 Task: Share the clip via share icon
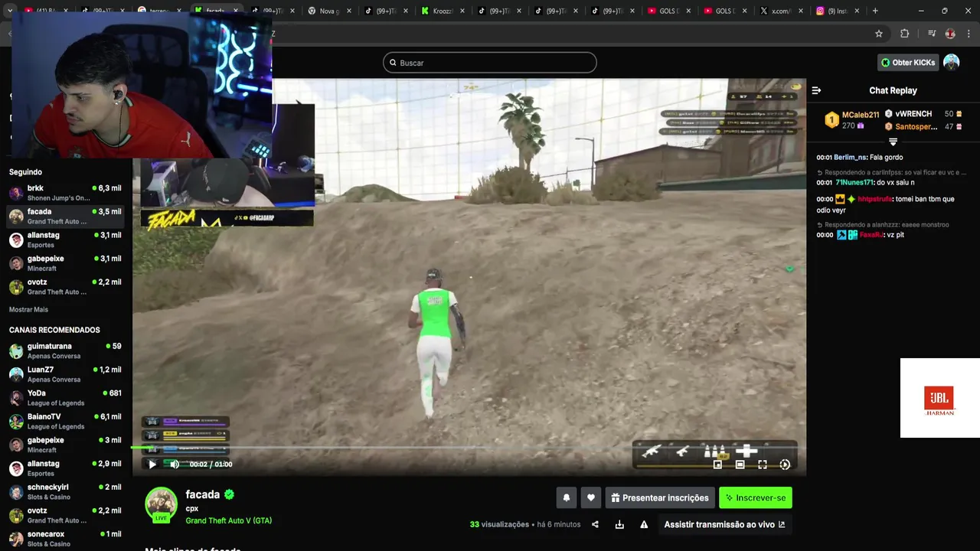(595, 524)
